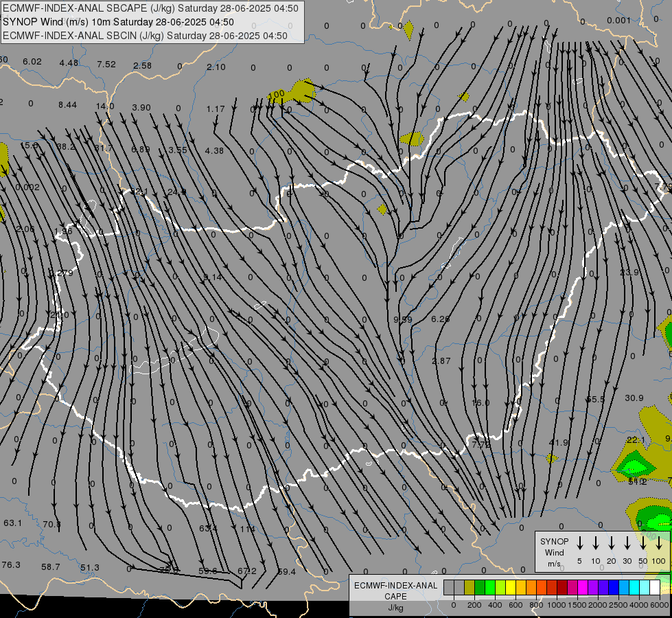Viewport: 672px width, 618px height.
Task: Click the 6.02 value on the map
Action: [32, 62]
